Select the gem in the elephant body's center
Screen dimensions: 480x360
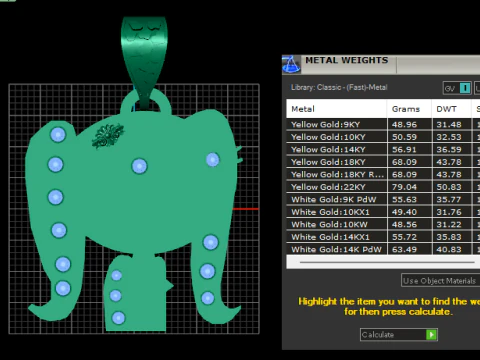[139, 166]
